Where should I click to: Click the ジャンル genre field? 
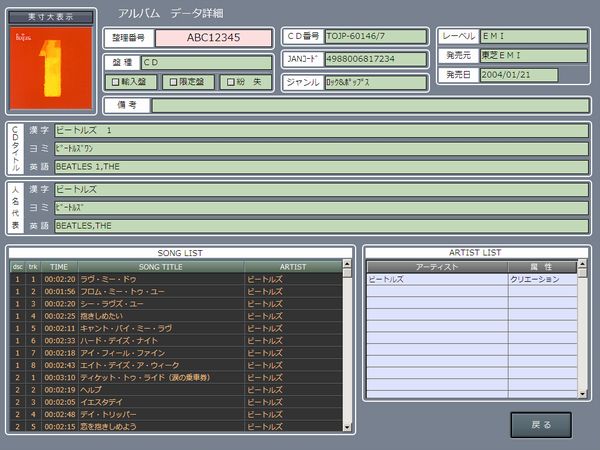tap(376, 82)
